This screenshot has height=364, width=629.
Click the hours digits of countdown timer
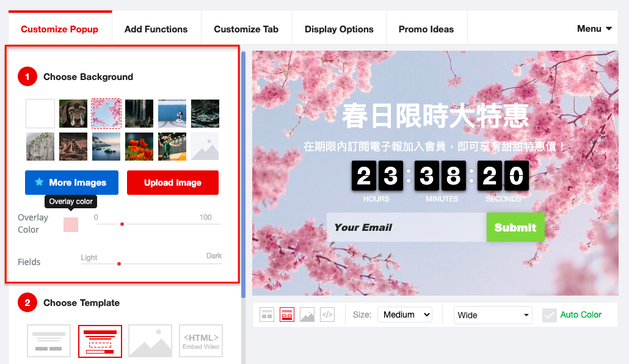(x=377, y=176)
